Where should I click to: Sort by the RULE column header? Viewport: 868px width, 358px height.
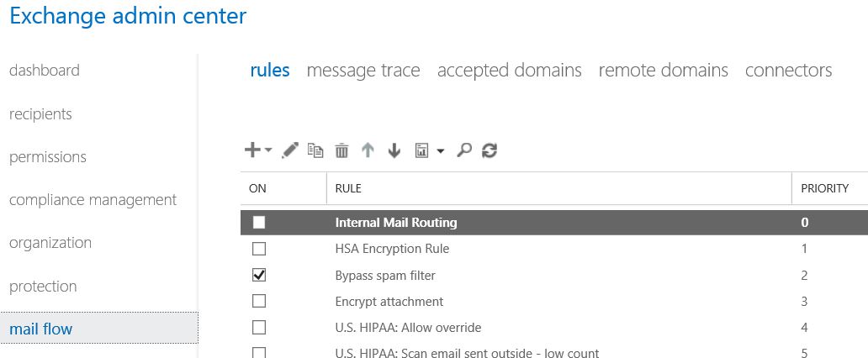(559, 188)
